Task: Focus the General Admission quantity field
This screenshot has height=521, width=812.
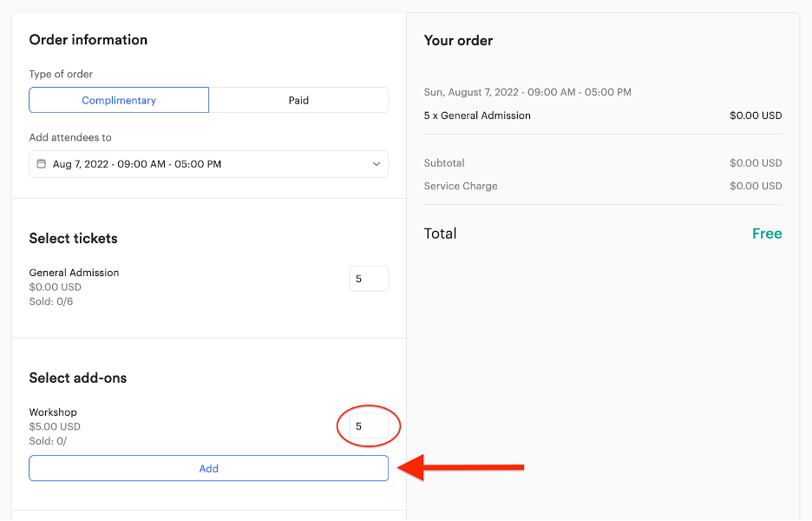Action: click(369, 279)
